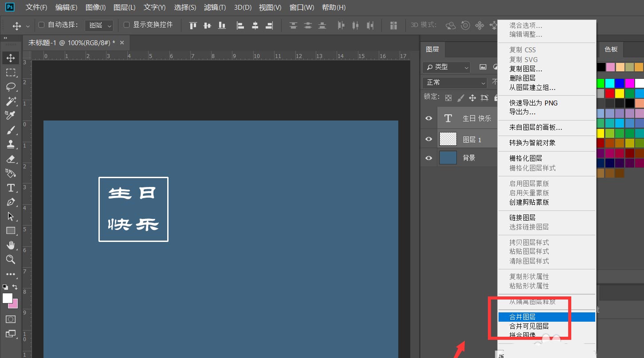Click the Auto-Align Layers icon
Viewport: 644px width, 358px height.
(x=393, y=25)
